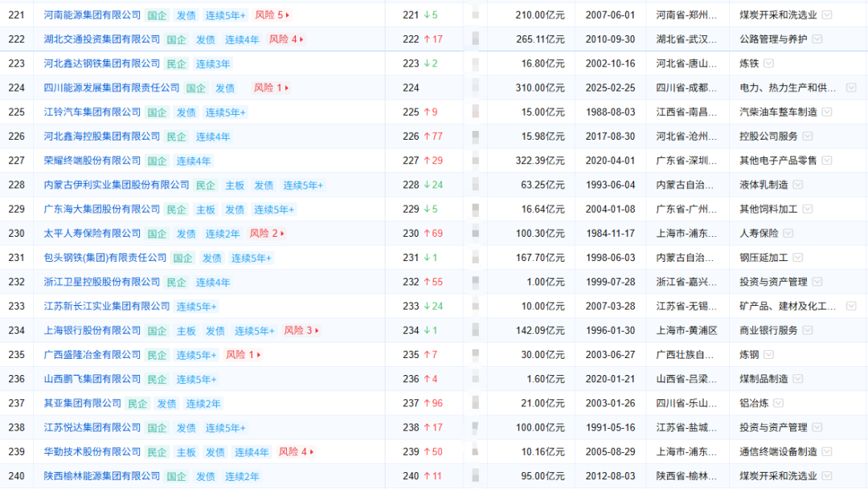Click 民企 tag for 山西鹏飞集团

pos(158,380)
